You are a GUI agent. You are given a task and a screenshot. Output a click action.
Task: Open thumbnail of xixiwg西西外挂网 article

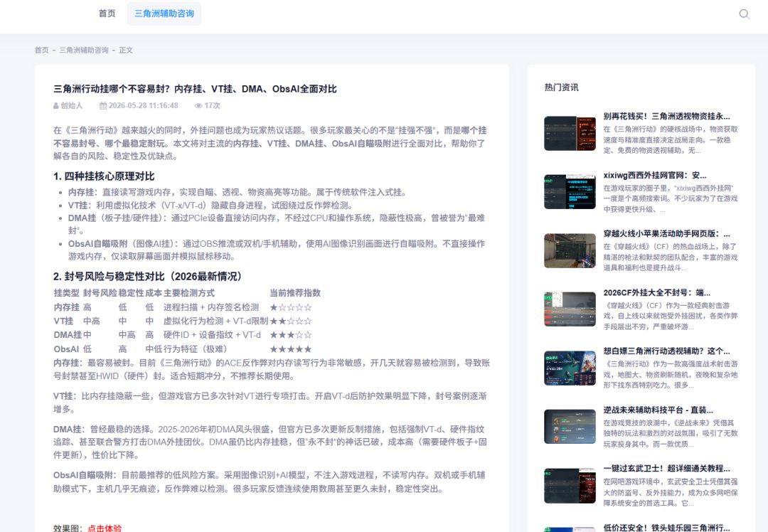coord(570,192)
